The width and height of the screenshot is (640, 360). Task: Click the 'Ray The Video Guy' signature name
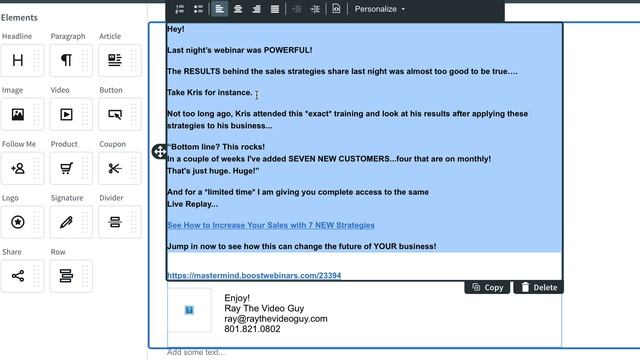(x=264, y=308)
